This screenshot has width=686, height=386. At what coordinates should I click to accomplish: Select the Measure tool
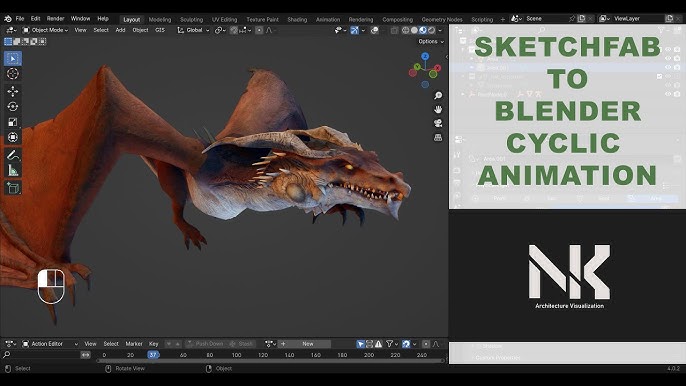[13, 170]
